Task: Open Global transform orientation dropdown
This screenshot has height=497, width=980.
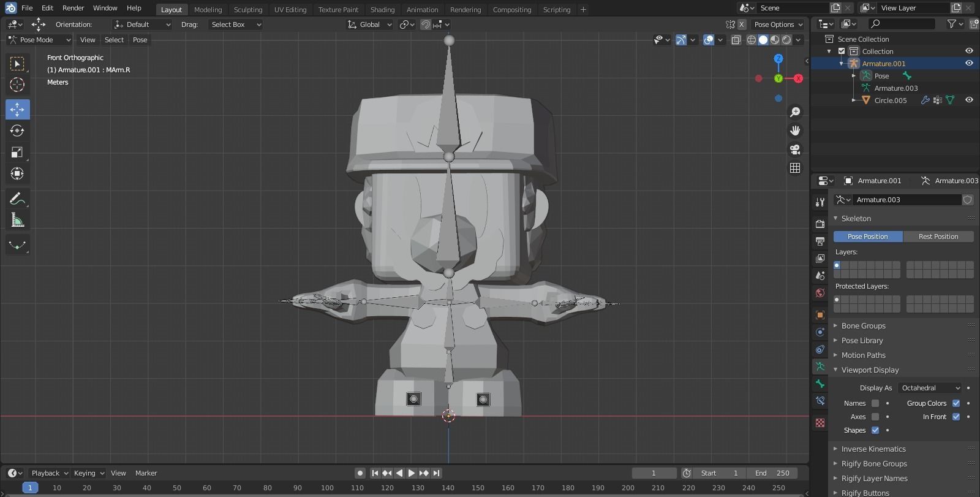Action: pyautogui.click(x=369, y=25)
